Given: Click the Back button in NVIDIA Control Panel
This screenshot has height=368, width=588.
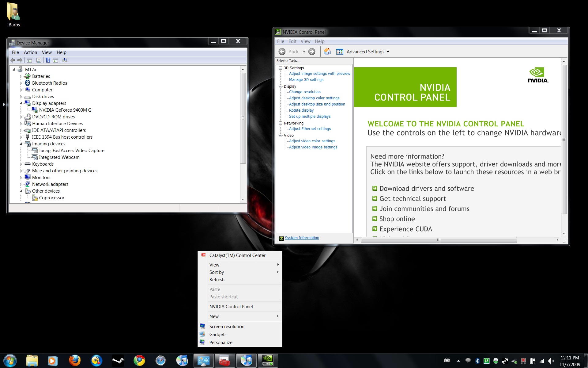Looking at the screenshot, I should pyautogui.click(x=288, y=52).
